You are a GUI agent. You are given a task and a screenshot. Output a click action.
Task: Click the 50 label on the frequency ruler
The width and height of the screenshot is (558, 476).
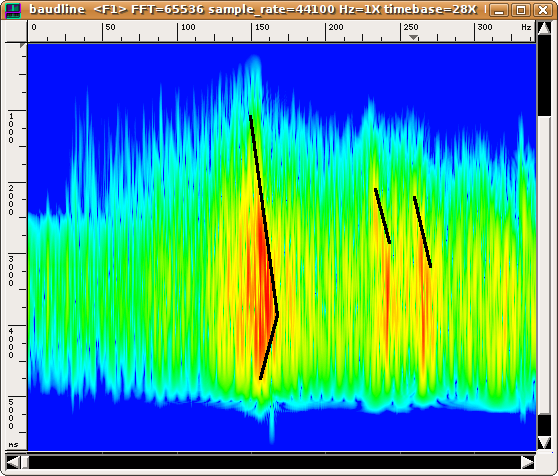pyautogui.click(x=111, y=27)
